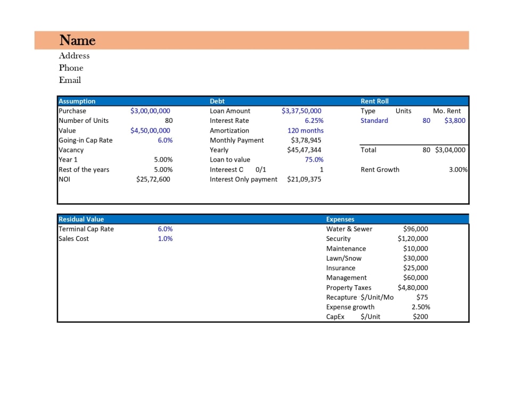The image size is (532, 399).
Task: Click the Number of Units value 80
Action: pos(169,121)
